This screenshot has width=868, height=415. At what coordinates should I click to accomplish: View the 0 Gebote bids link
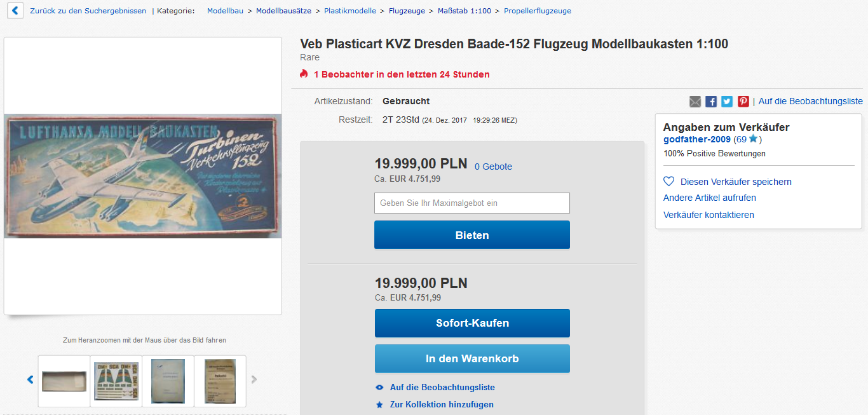click(x=493, y=167)
